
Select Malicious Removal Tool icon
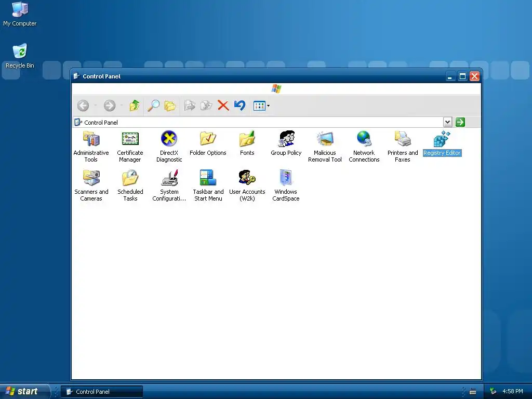coord(325,139)
